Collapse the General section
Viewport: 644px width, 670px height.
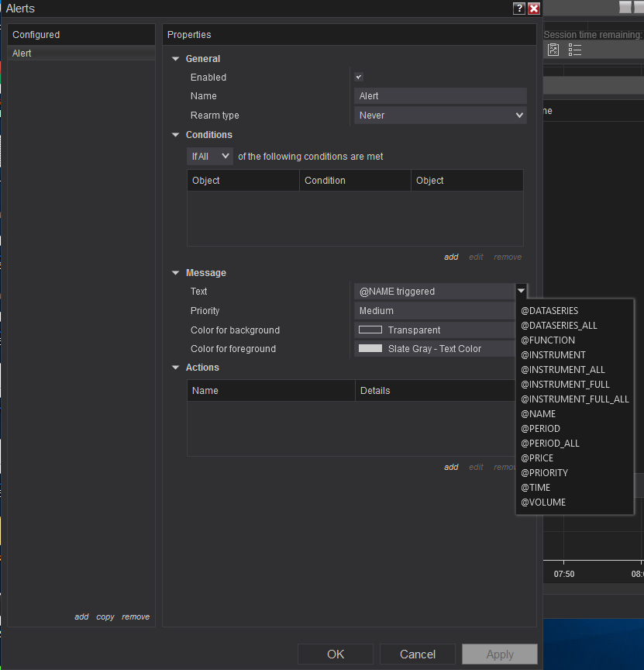[x=176, y=59]
